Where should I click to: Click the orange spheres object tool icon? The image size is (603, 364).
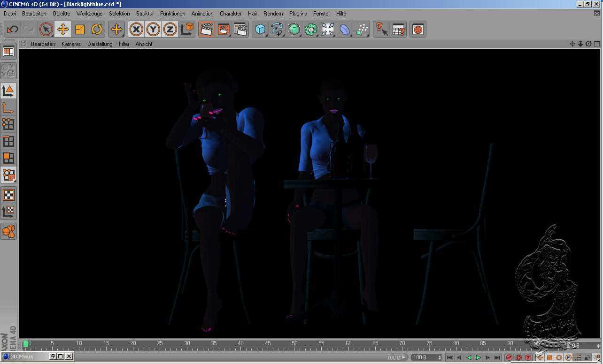pos(8,231)
